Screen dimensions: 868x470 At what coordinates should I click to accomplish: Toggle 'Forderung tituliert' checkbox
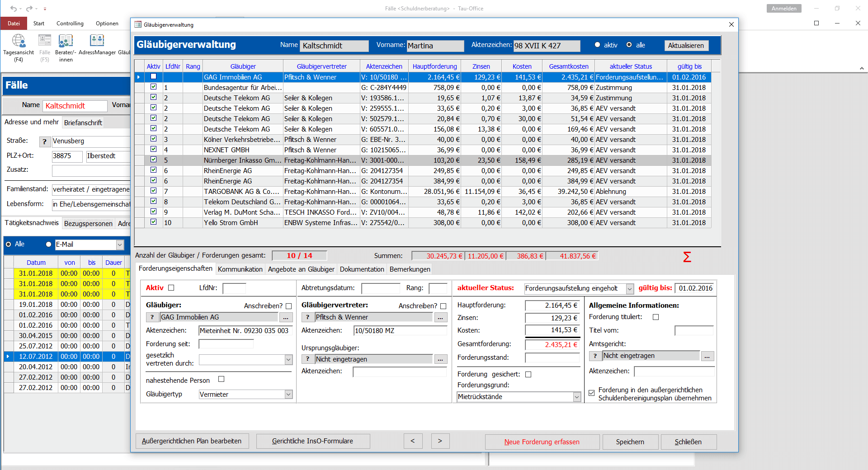(656, 317)
